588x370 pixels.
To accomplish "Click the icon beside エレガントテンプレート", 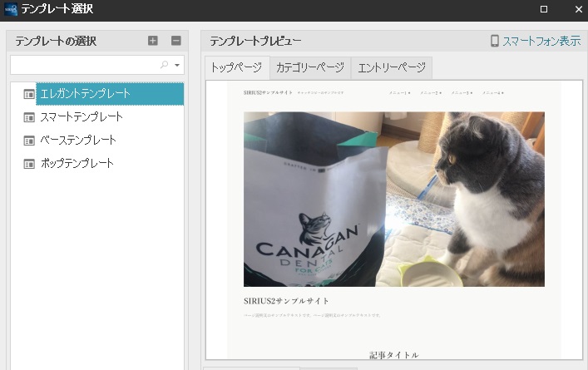I will point(29,94).
